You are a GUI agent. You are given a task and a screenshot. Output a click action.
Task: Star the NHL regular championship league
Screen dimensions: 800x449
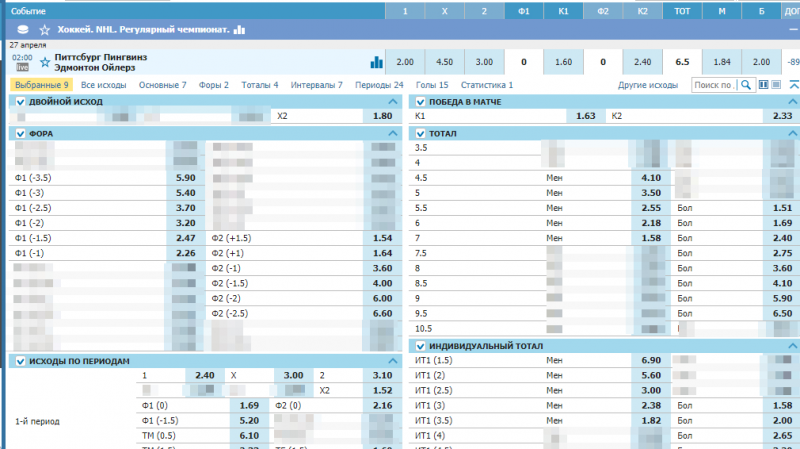pyautogui.click(x=46, y=30)
